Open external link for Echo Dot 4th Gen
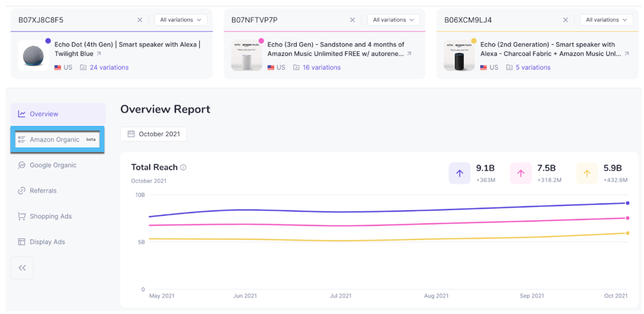Image resolution: width=644 pixels, height=314 pixels. pyautogui.click(x=99, y=54)
